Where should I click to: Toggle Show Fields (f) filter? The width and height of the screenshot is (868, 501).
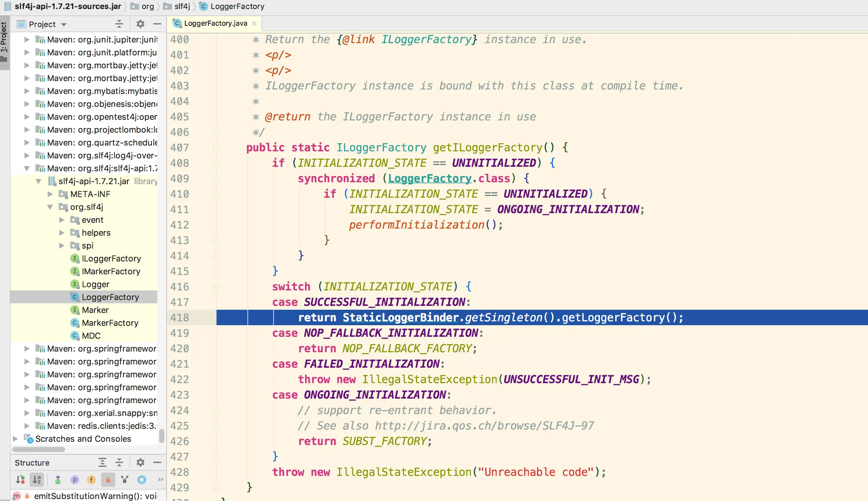91,479
